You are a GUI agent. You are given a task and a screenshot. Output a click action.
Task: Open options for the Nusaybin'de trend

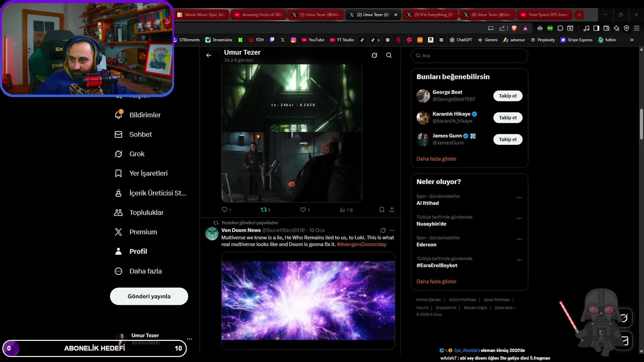tap(519, 218)
